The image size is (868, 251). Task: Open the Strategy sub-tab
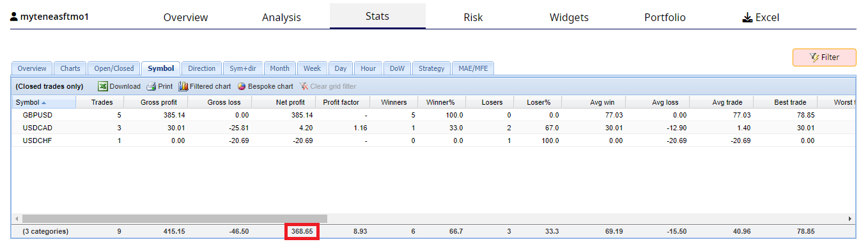tap(431, 68)
